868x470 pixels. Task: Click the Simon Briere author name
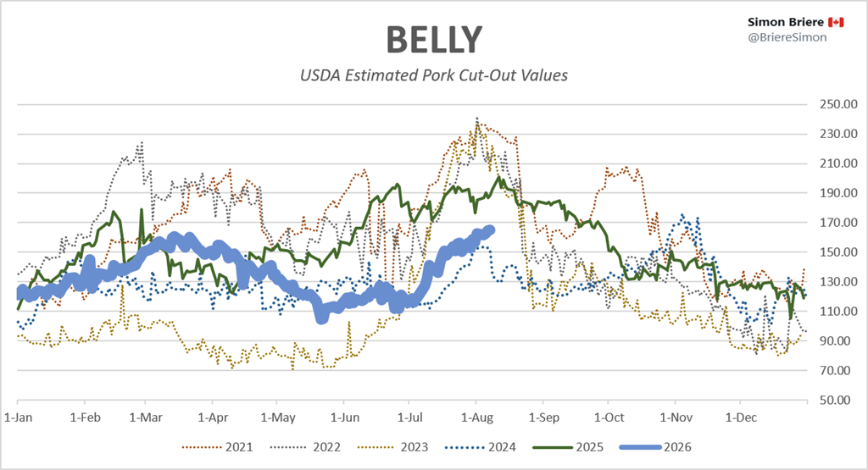[x=786, y=22]
